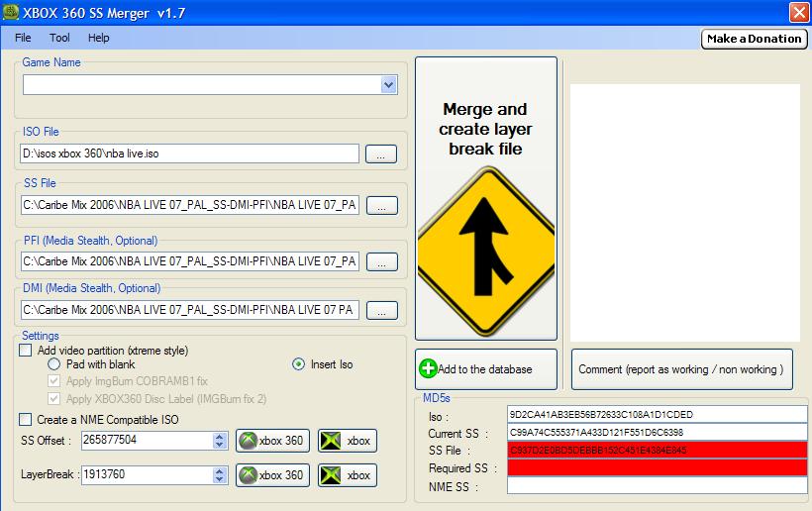Click the PFI file path field
This screenshot has width=812, height=511.
189,261
